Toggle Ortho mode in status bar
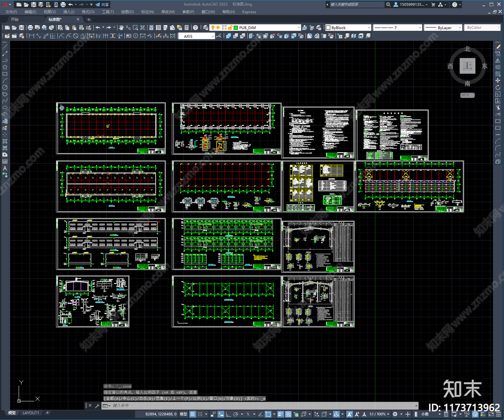 (228, 414)
